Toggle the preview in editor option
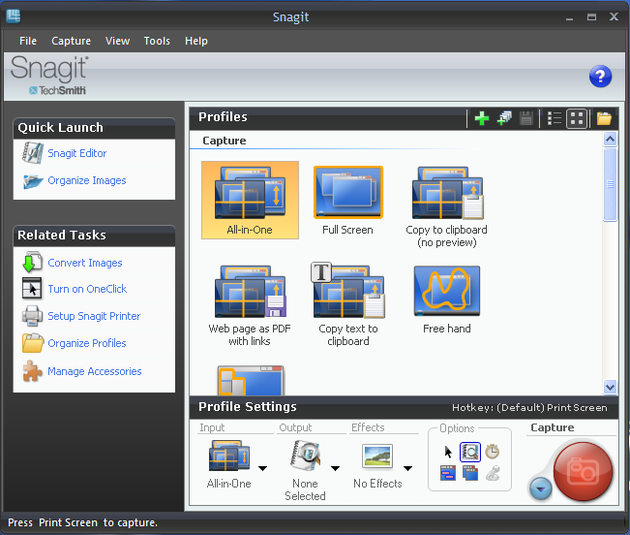The image size is (630, 535). (470, 452)
